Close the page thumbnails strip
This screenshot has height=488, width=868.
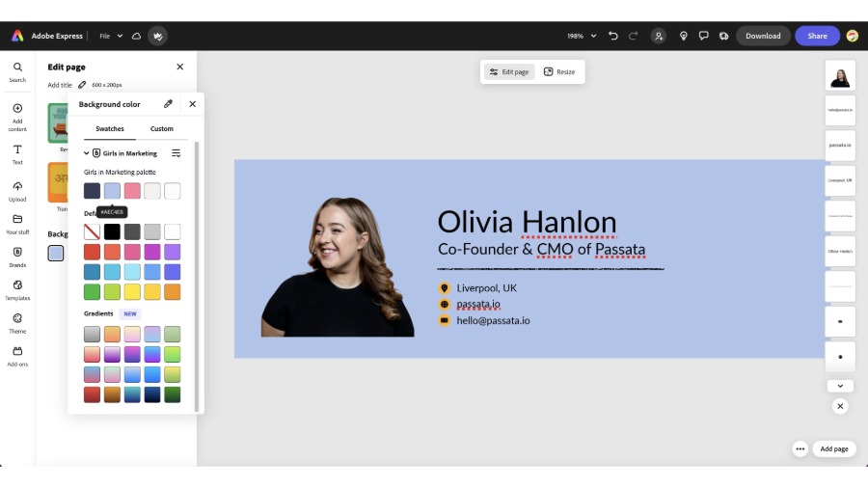pyautogui.click(x=840, y=406)
